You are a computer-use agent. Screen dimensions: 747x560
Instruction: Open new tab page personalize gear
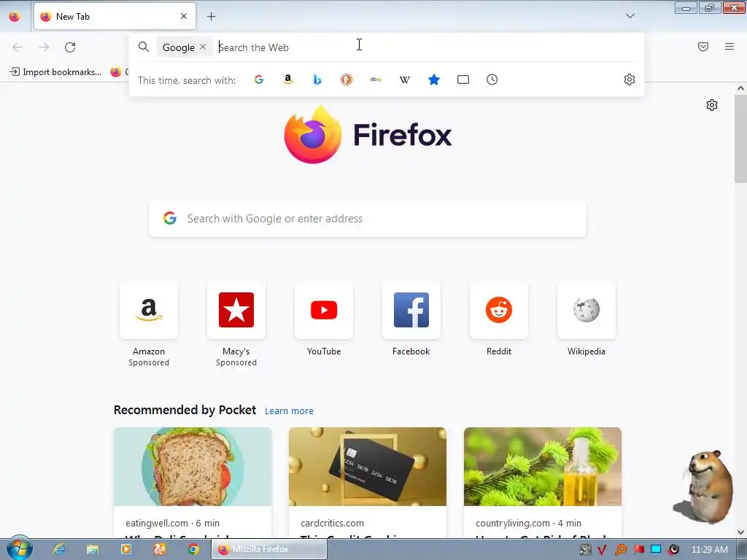pyautogui.click(x=712, y=105)
